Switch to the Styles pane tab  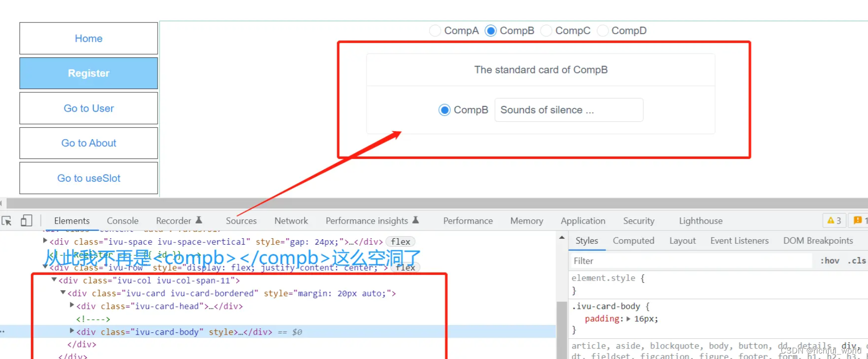[x=587, y=241]
